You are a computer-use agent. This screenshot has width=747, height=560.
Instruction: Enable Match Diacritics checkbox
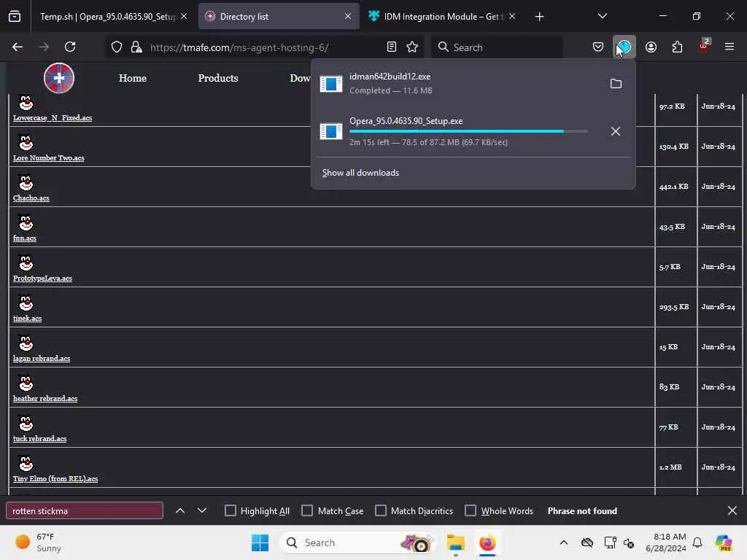click(381, 510)
